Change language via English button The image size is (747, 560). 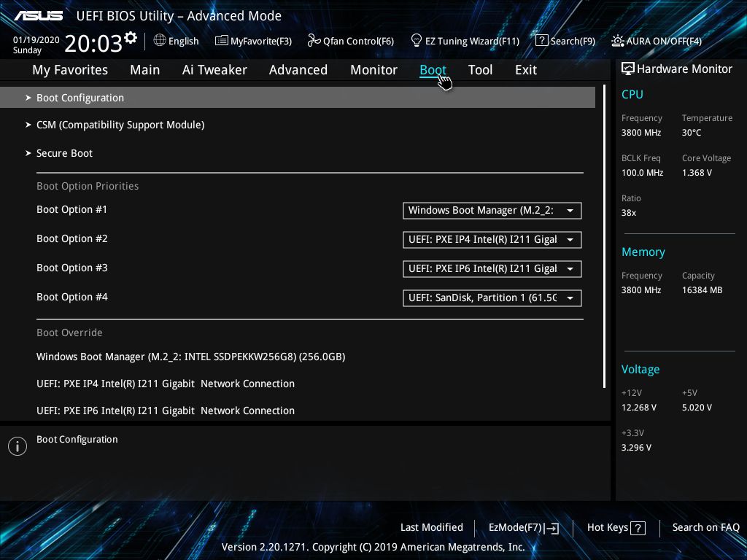[x=177, y=41]
